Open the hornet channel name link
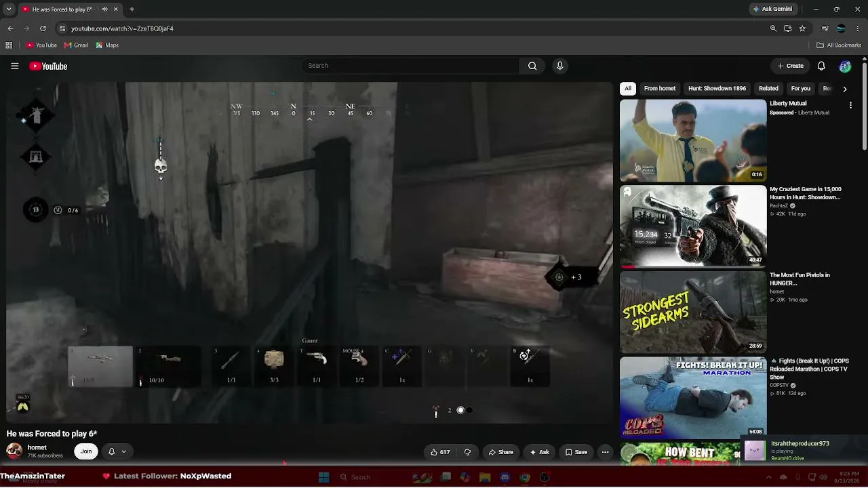Screen dimensions: 868x488 click(x=37, y=447)
